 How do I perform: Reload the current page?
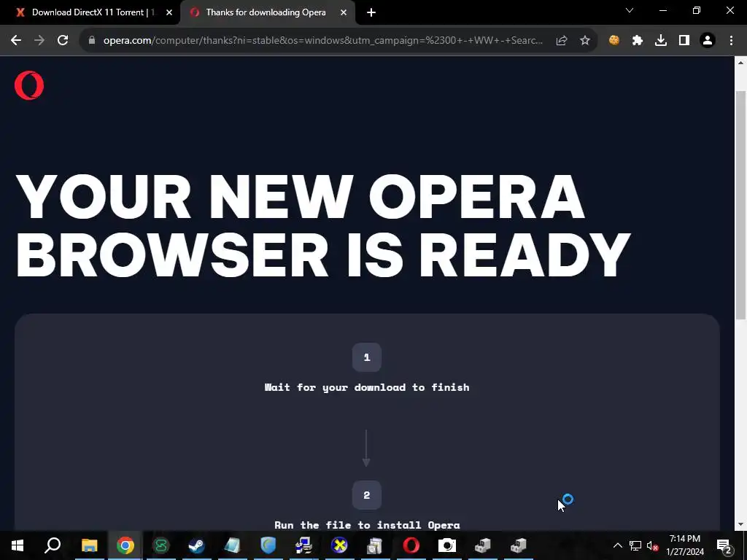coord(63,41)
